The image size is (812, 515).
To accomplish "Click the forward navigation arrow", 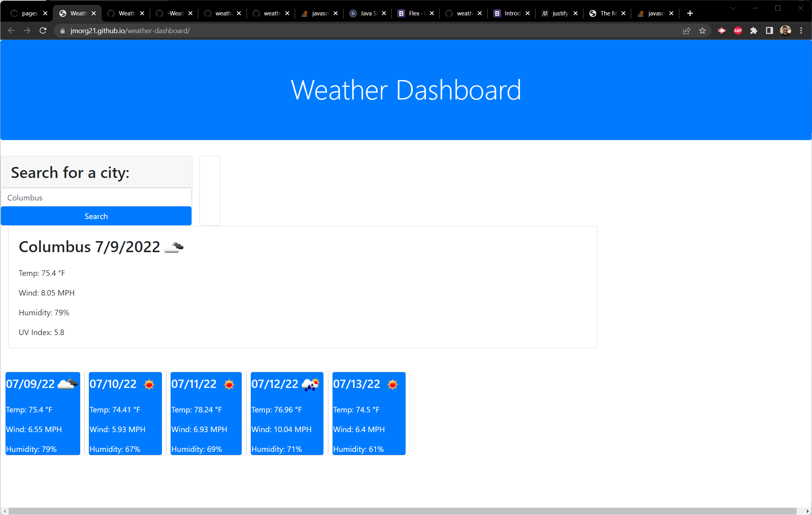I will pos(27,30).
